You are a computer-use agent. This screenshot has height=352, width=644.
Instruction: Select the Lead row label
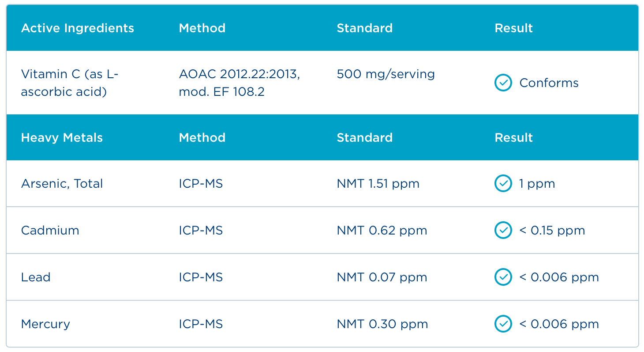(x=36, y=277)
